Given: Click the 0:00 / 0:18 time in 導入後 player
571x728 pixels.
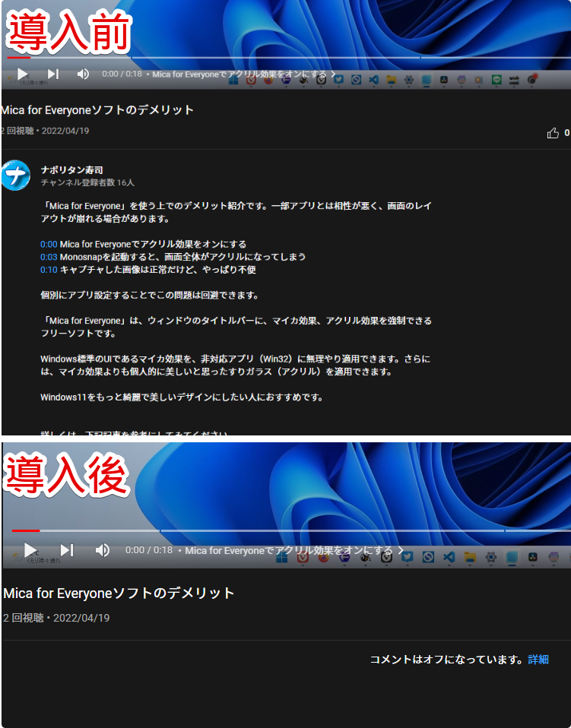Looking at the screenshot, I should [149, 550].
